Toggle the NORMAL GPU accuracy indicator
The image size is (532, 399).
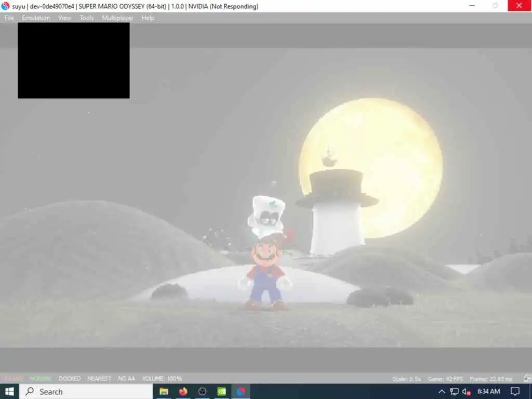click(x=41, y=378)
